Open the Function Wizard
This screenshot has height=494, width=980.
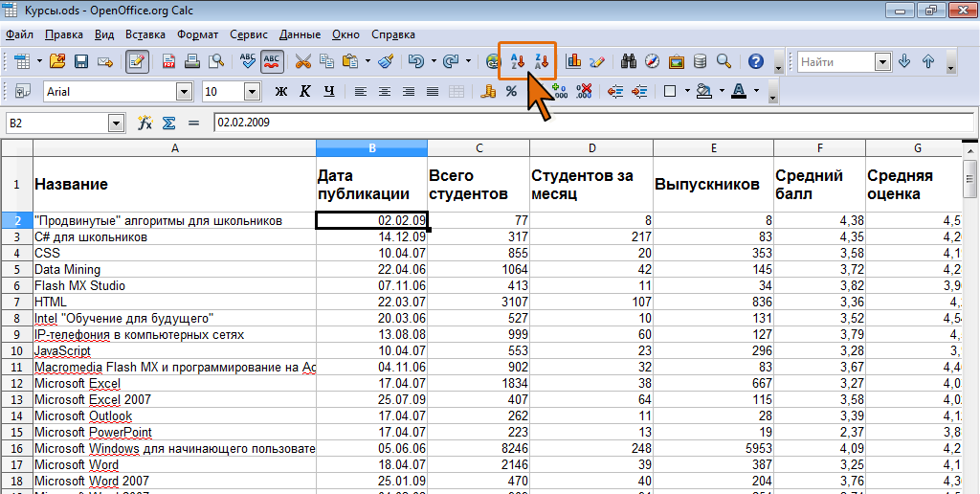pos(145,123)
